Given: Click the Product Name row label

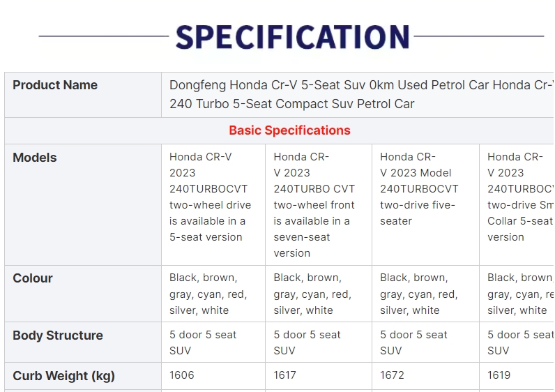Looking at the screenshot, I should coord(55,85).
